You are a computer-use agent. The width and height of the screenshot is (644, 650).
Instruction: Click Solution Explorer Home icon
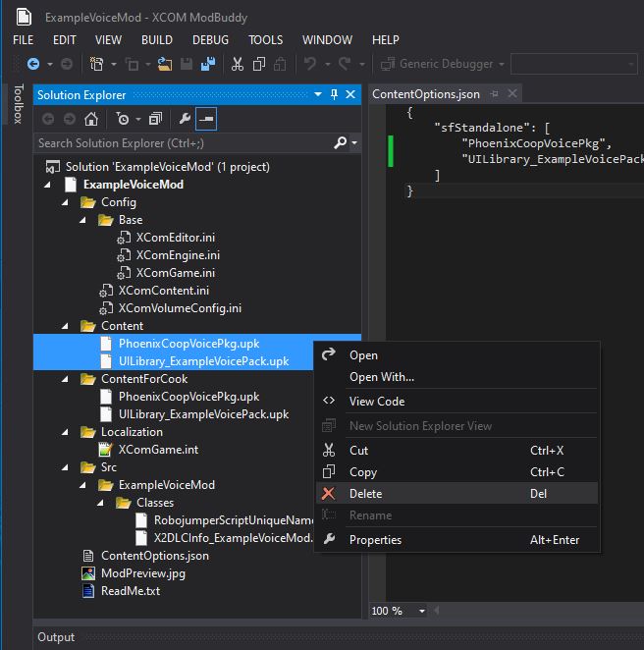91,119
